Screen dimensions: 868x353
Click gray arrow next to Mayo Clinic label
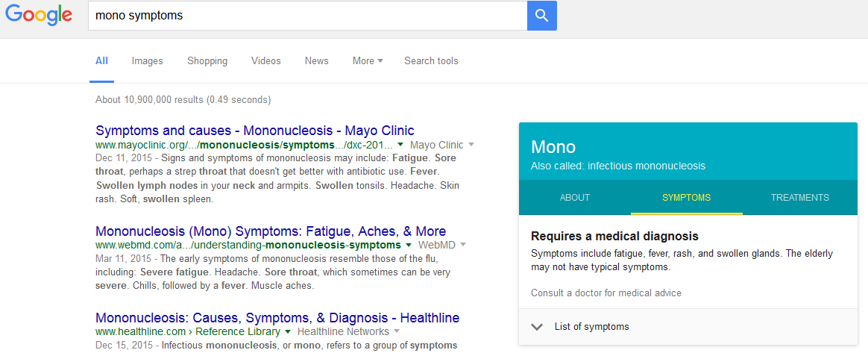[x=471, y=146]
